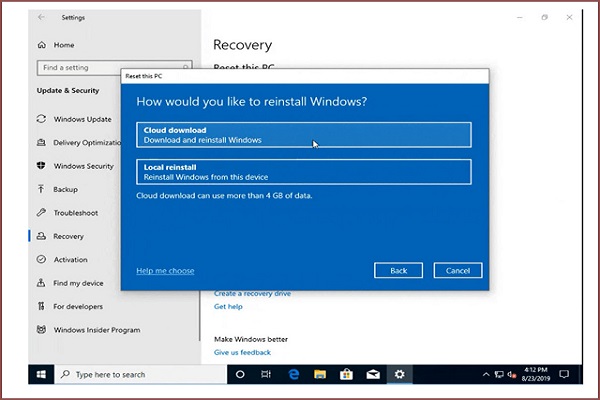Close the Settings window
This screenshot has height=400, width=600.
(569, 17)
